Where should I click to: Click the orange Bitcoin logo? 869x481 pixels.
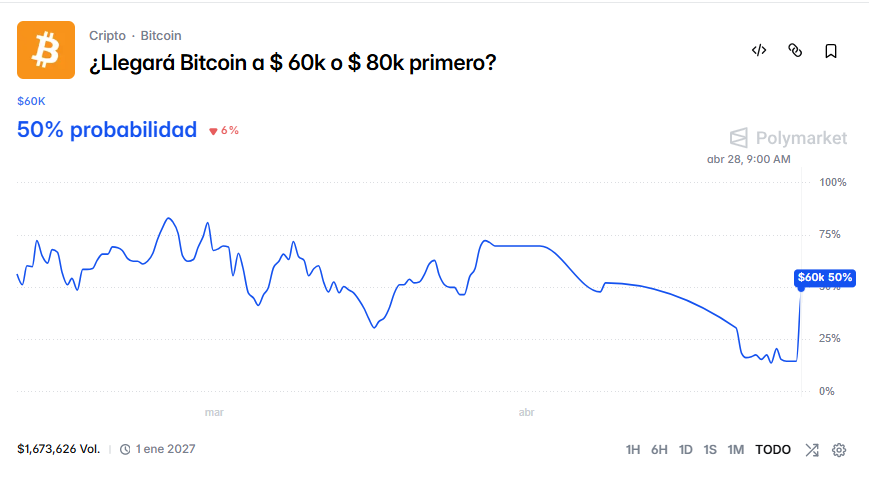pos(46,50)
